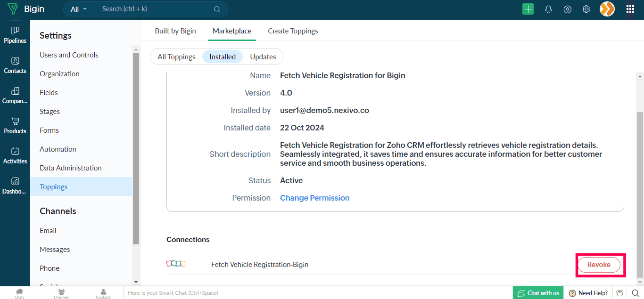Open the Products module

(x=15, y=125)
